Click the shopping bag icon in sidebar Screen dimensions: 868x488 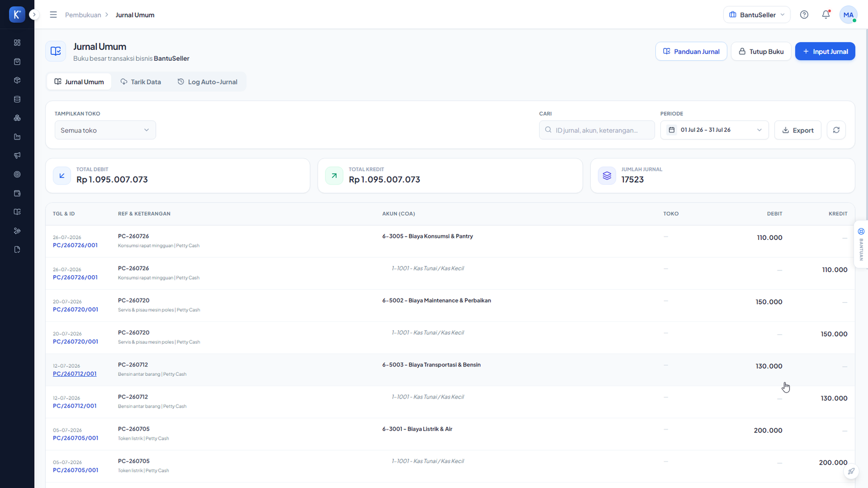pyautogui.click(x=17, y=61)
